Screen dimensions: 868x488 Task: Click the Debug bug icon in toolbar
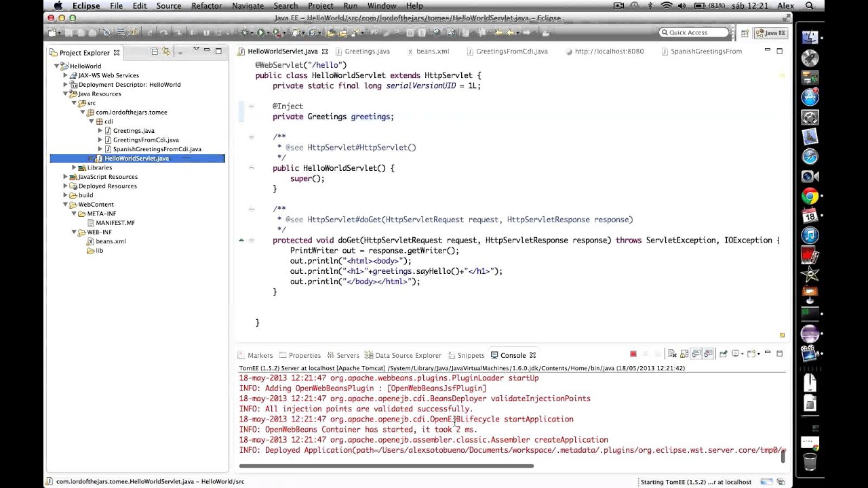pos(245,33)
